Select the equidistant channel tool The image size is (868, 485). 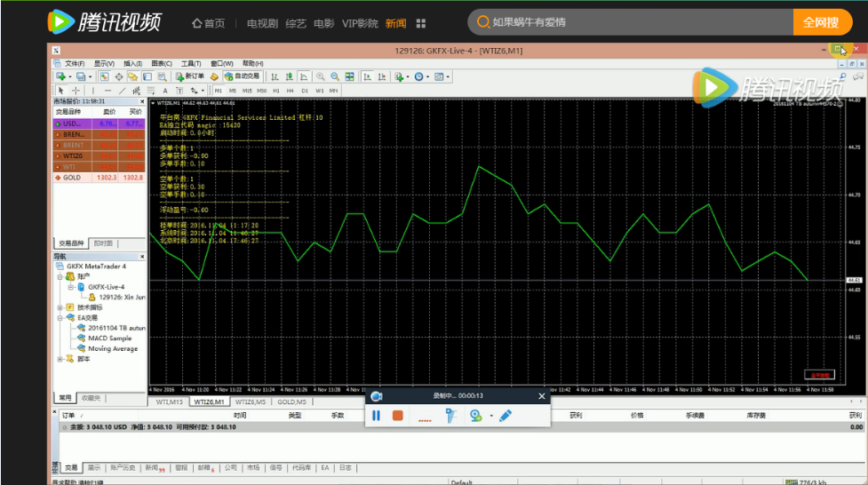tap(136, 91)
